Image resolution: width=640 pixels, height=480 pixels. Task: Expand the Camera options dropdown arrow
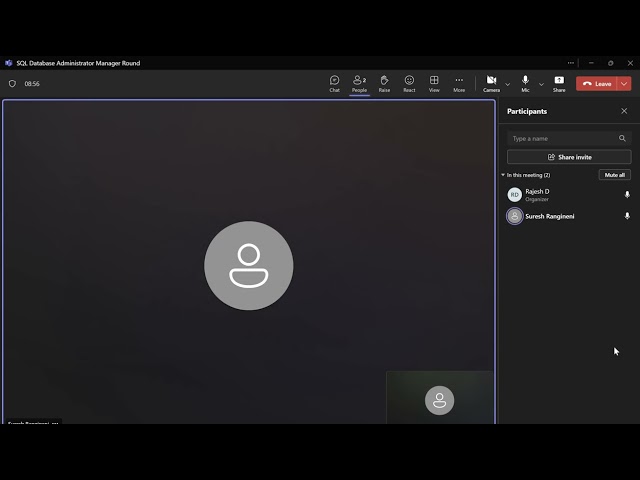508,84
